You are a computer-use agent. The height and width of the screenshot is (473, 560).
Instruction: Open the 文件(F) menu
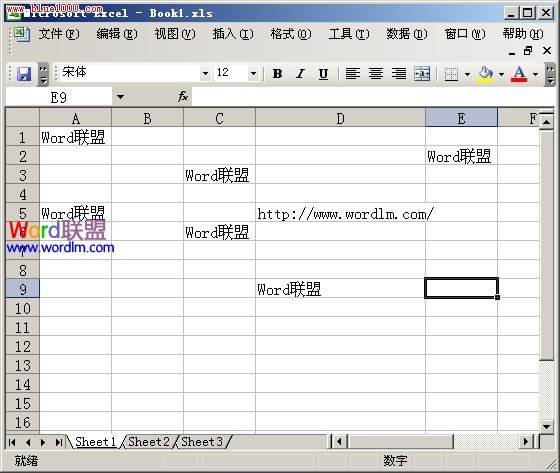59,34
